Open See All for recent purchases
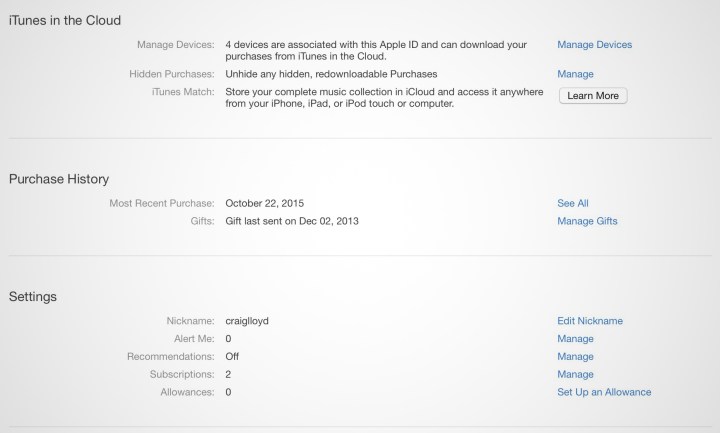Screen dimensions: 720x433 click(572, 203)
